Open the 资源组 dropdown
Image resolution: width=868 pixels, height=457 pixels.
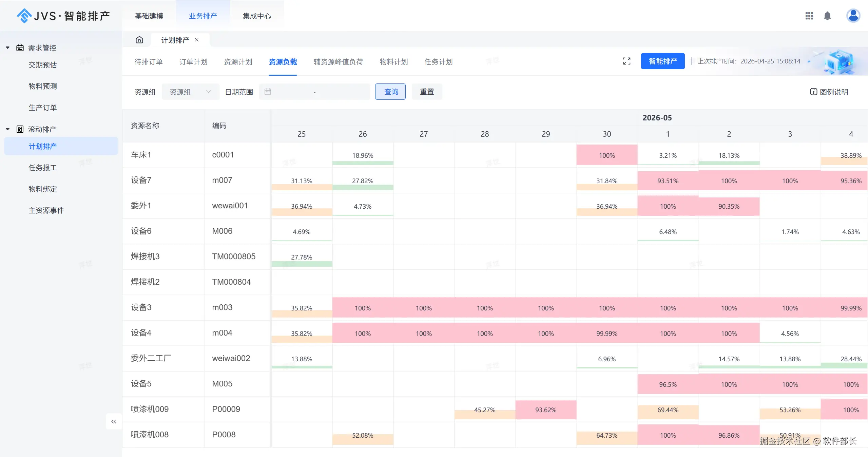tap(190, 92)
